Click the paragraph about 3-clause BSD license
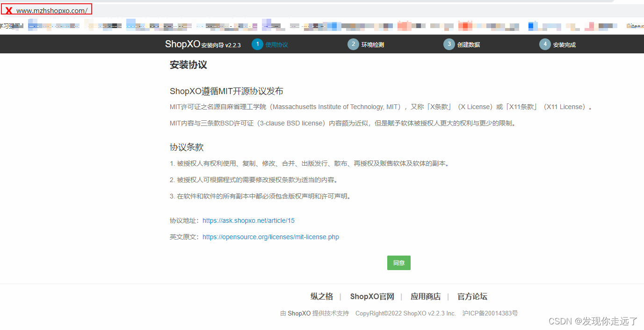 [x=343, y=123]
